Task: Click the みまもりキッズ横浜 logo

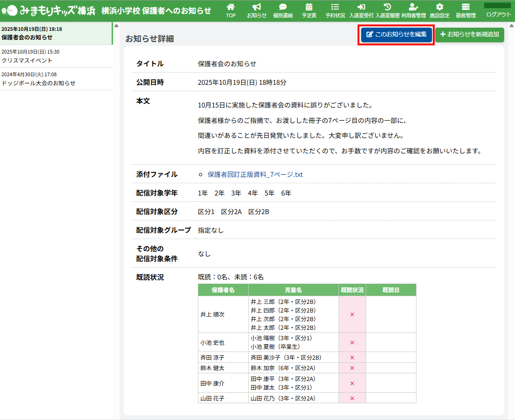Action: click(x=48, y=10)
